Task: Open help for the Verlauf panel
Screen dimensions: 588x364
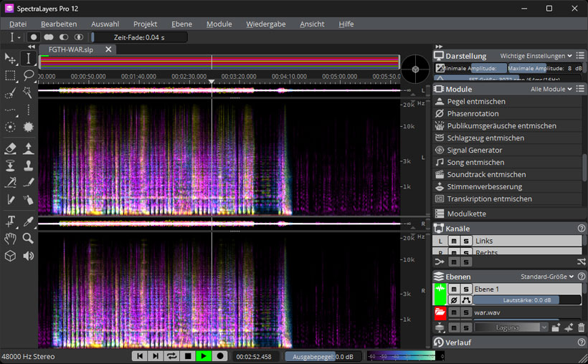Action: 582,343
